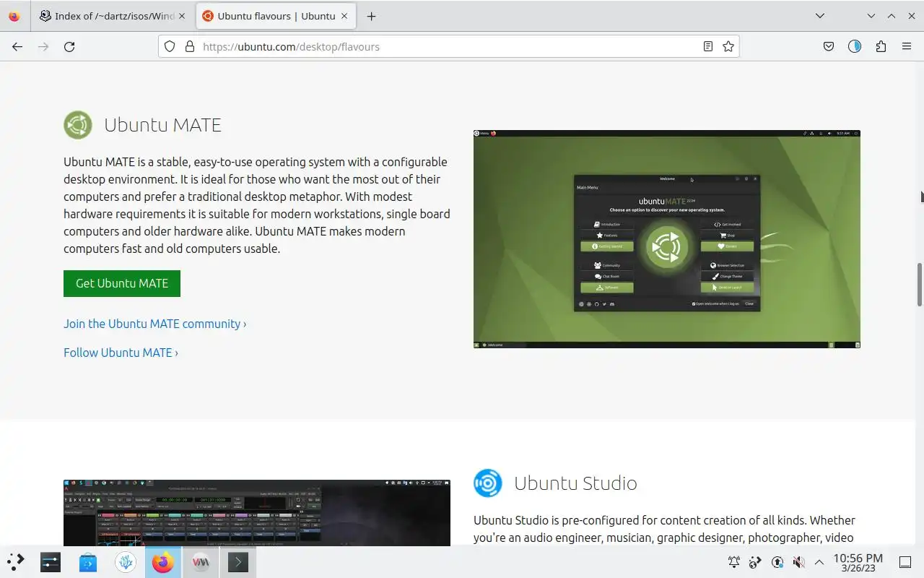Image resolution: width=924 pixels, height=578 pixels.
Task: Switch to Index of /~dartz/isos tab
Action: [114, 16]
